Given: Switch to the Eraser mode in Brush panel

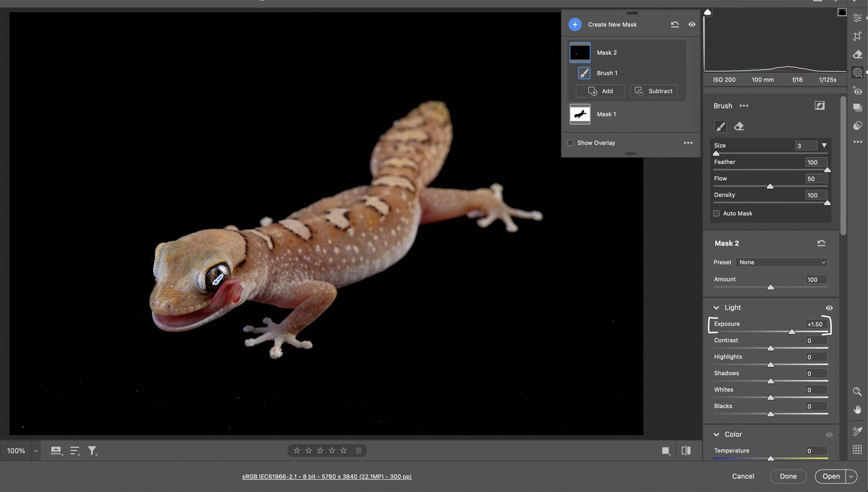Looking at the screenshot, I should [739, 126].
